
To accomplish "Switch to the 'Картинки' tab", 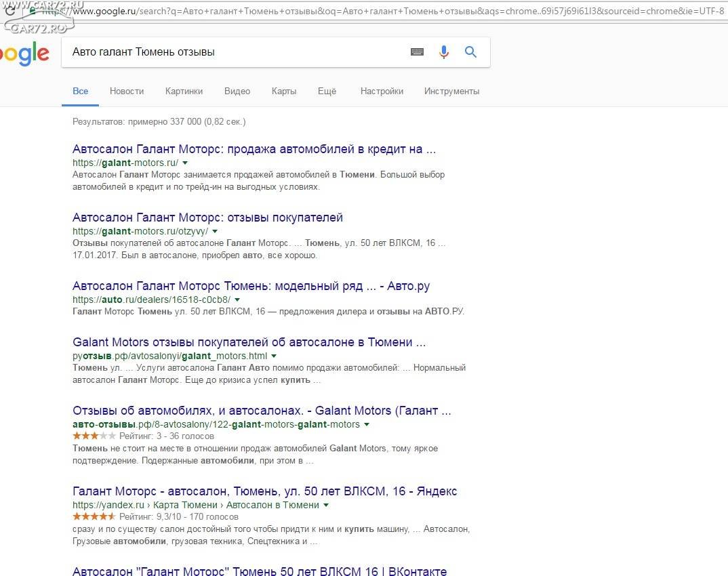I will point(184,91).
